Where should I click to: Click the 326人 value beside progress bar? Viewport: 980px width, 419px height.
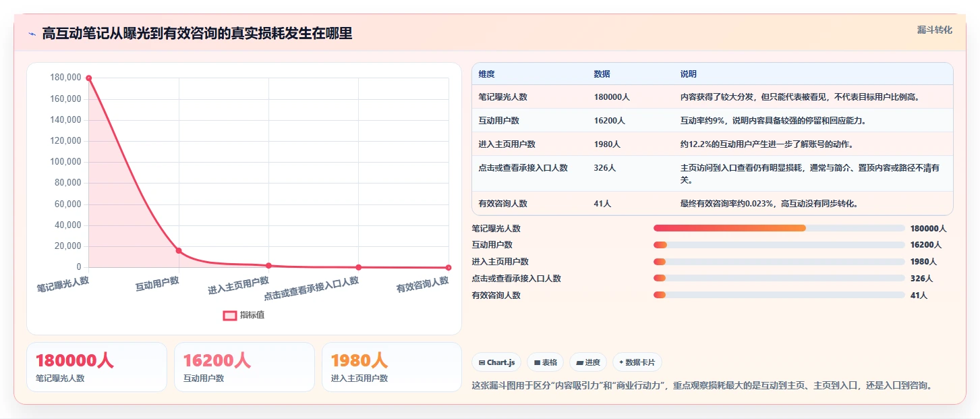click(x=921, y=279)
